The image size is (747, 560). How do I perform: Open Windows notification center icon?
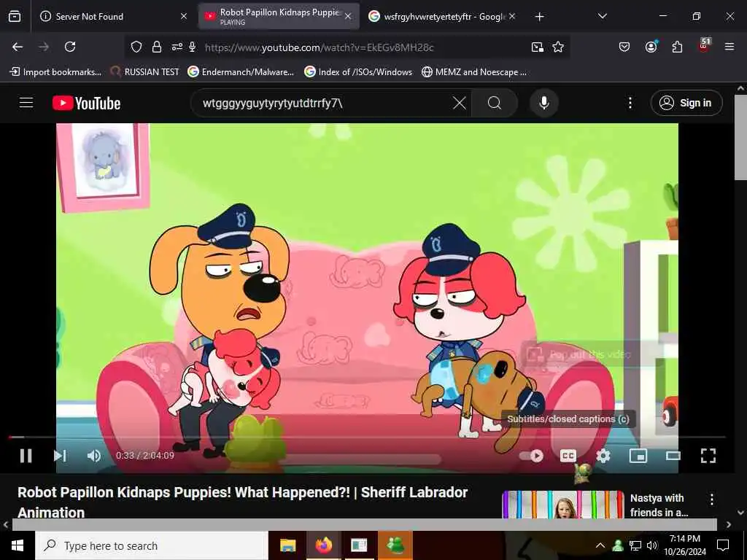(x=723, y=545)
